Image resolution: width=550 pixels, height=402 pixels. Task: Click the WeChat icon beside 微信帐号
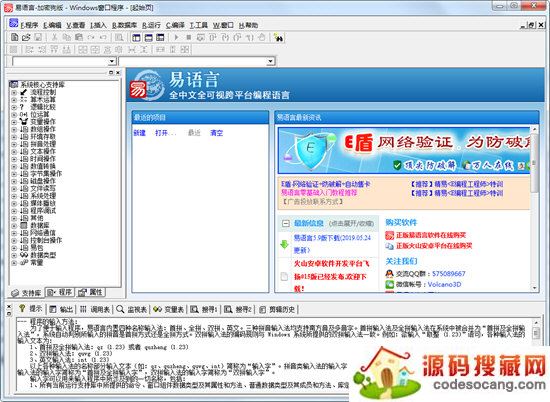click(x=389, y=284)
